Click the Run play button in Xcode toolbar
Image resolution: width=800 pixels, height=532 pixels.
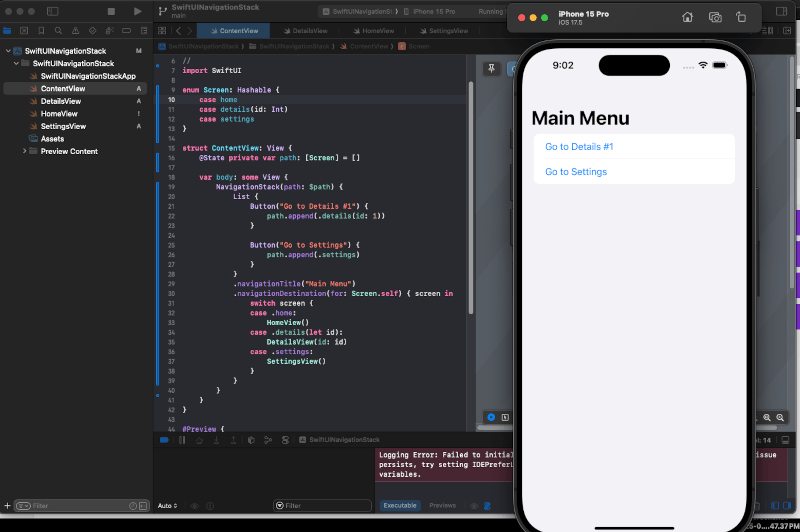[x=137, y=11]
